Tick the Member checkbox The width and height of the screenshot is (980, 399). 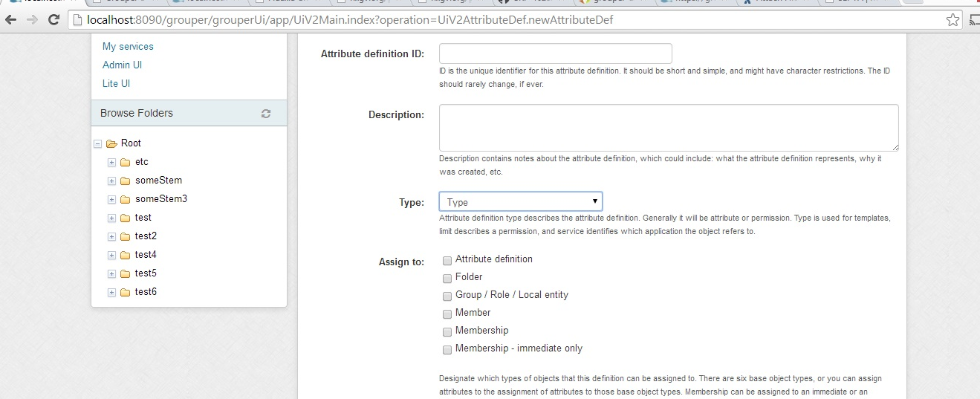point(447,314)
